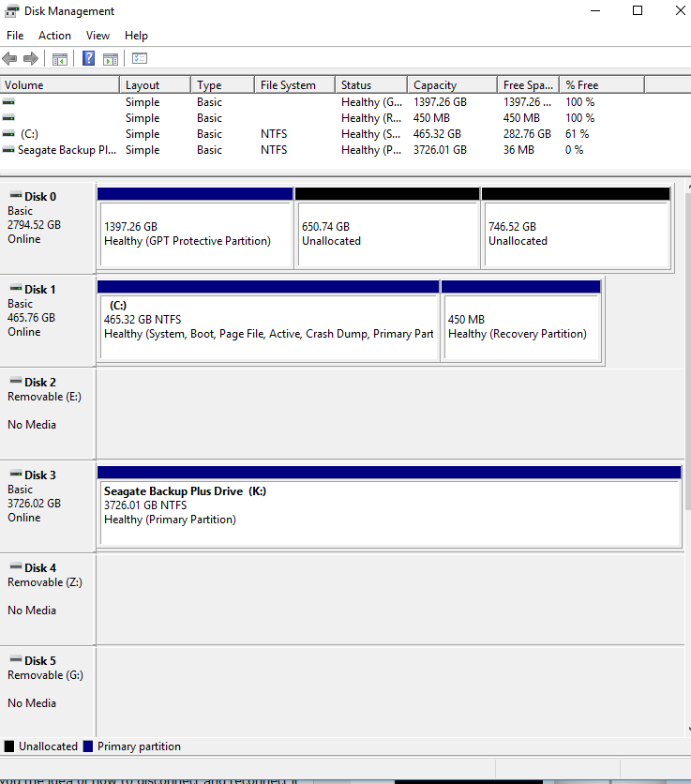Image resolution: width=691 pixels, height=784 pixels.
Task: Sort by the Free Space column header
Action: pos(529,85)
